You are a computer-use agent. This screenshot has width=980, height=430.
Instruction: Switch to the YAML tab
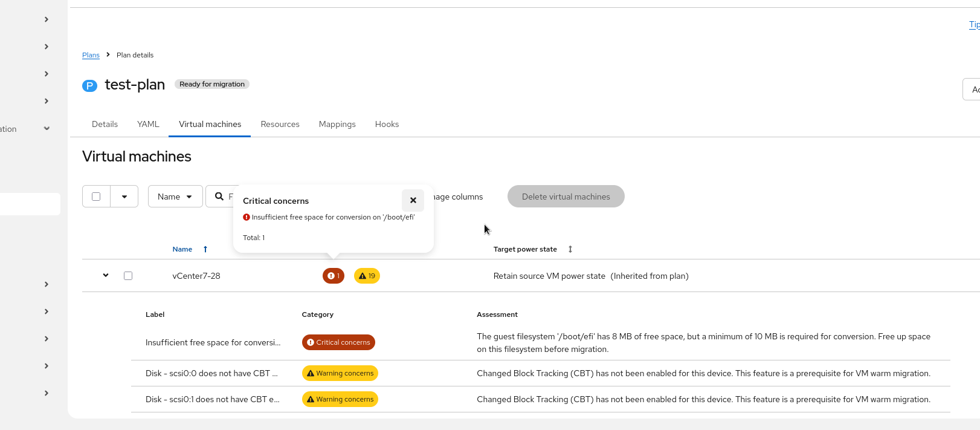click(148, 124)
